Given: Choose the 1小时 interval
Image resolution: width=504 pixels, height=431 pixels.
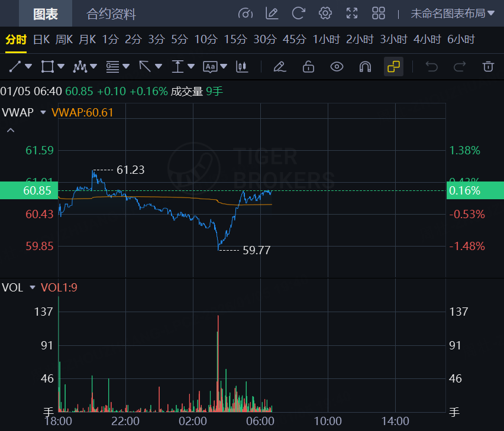Looking at the screenshot, I should (x=327, y=40).
